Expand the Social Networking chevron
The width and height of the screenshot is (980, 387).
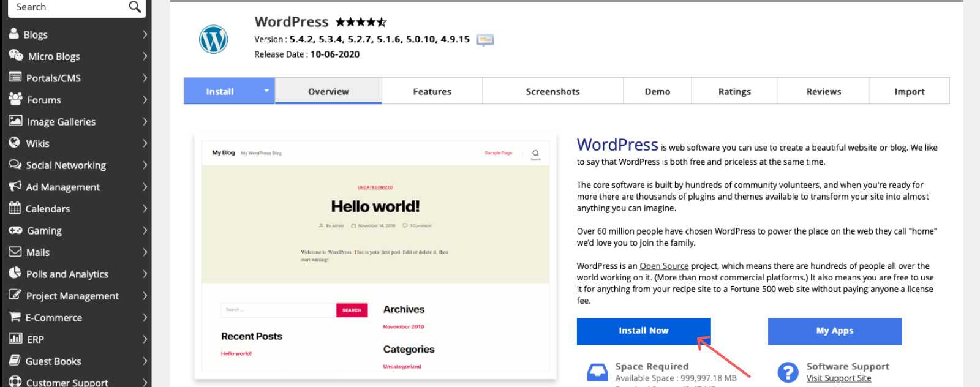coord(145,165)
